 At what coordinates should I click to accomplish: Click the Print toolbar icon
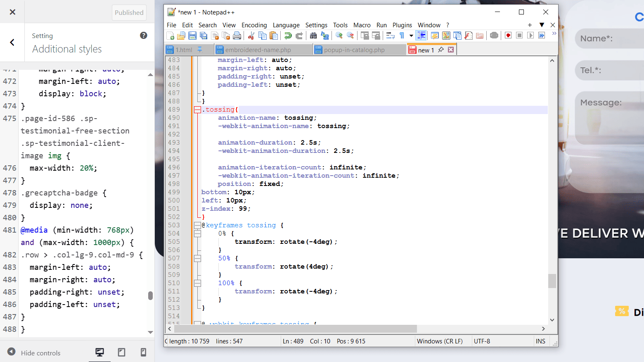pyautogui.click(x=237, y=36)
